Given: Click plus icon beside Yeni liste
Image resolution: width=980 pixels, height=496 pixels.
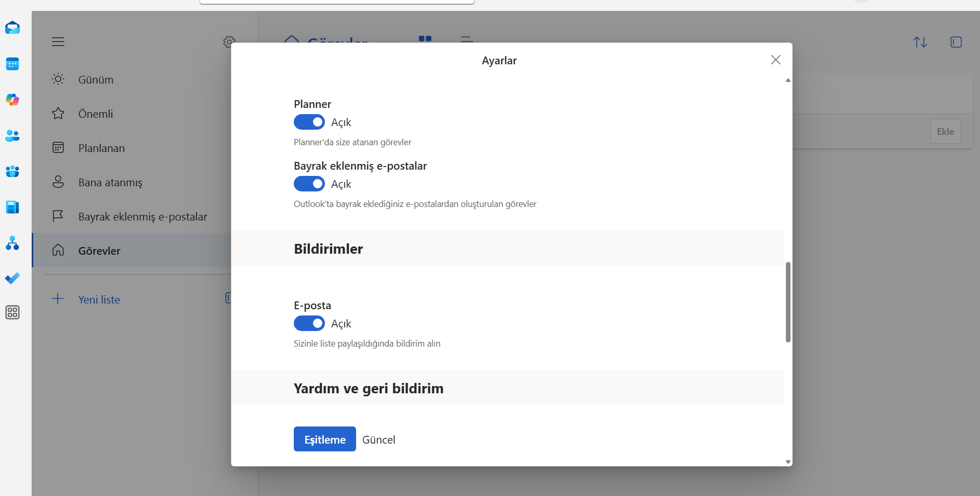Looking at the screenshot, I should pyautogui.click(x=58, y=299).
